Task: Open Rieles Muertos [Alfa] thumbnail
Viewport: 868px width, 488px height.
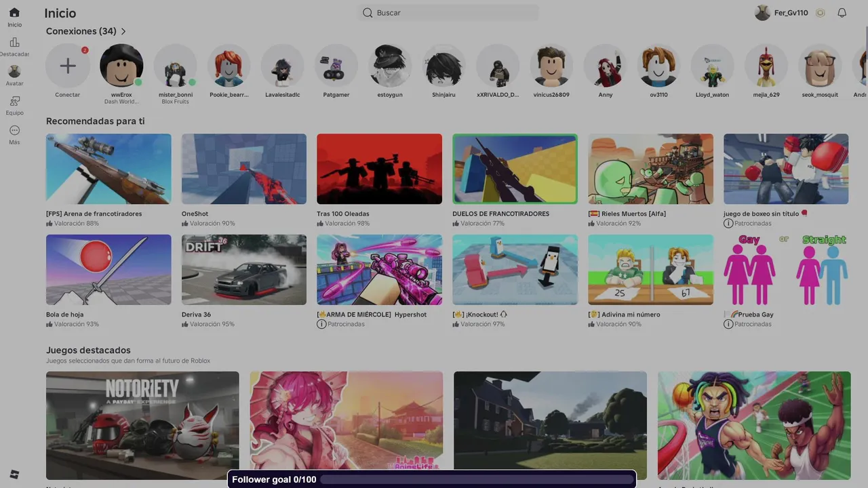Action: pos(651,169)
